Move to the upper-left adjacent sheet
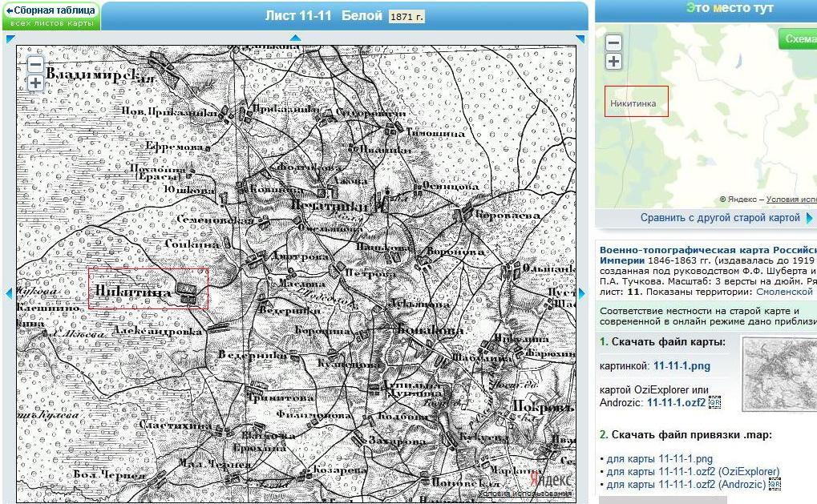Image resolution: width=817 pixels, height=504 pixels. (x=10, y=38)
